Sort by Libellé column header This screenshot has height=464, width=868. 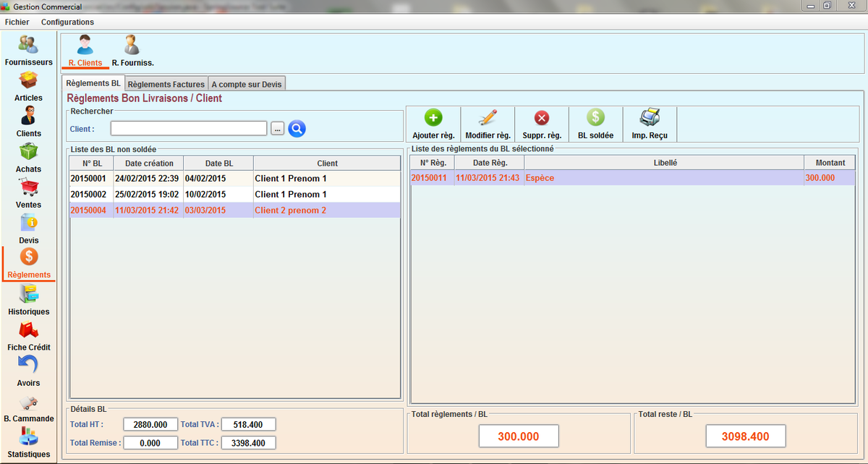(x=664, y=163)
